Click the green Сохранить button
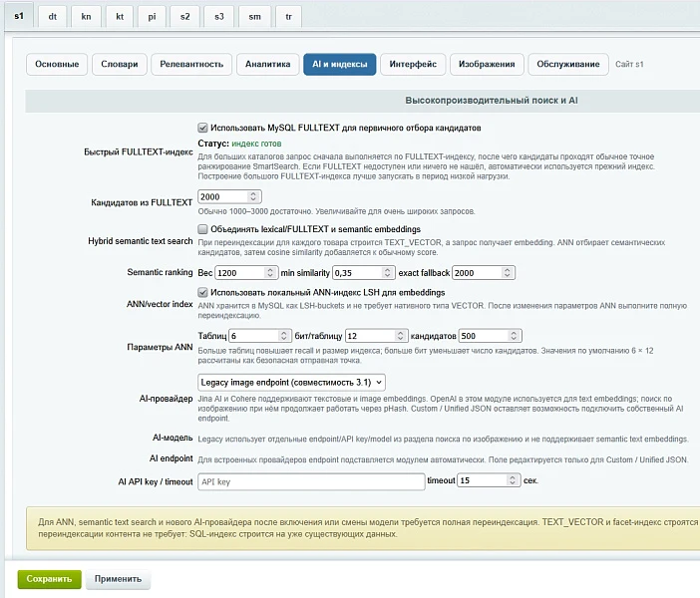700x598 pixels. coord(49,579)
